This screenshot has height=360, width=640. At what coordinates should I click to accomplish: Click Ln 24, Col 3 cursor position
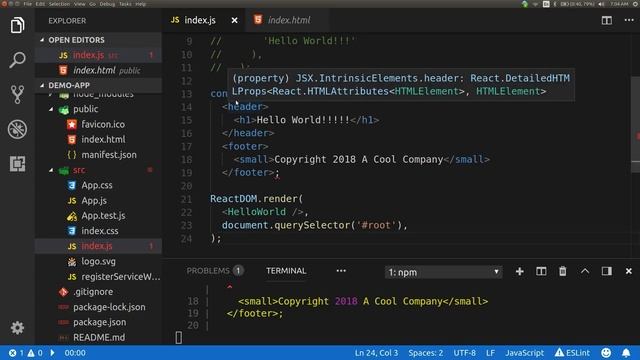click(x=376, y=353)
